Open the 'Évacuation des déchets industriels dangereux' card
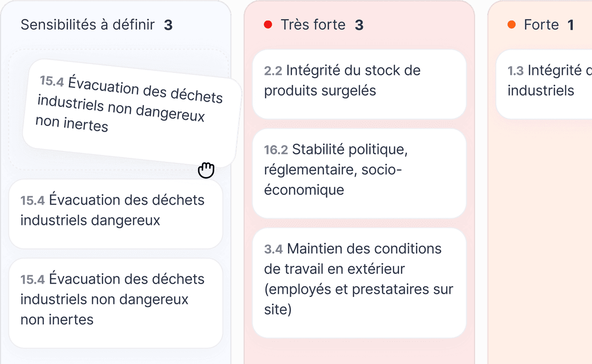 coord(115,214)
